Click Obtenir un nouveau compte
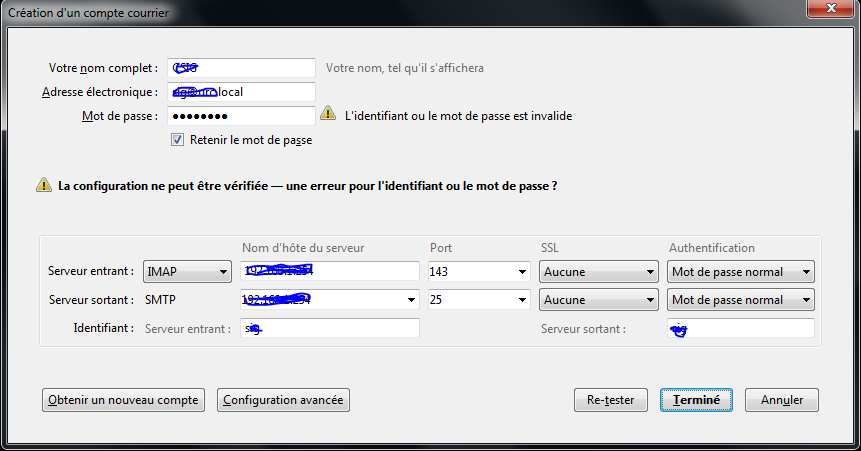The height and width of the screenshot is (451, 861). (x=124, y=400)
